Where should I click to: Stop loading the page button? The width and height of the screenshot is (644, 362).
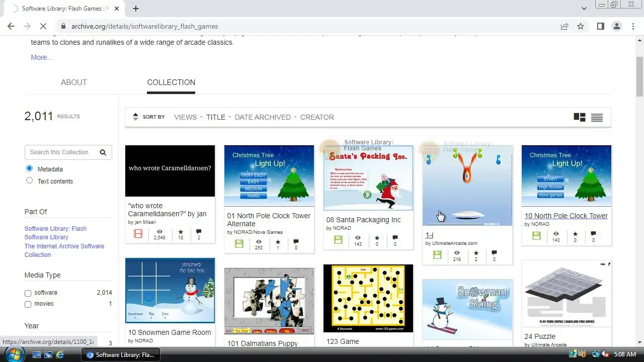pyautogui.click(x=43, y=26)
